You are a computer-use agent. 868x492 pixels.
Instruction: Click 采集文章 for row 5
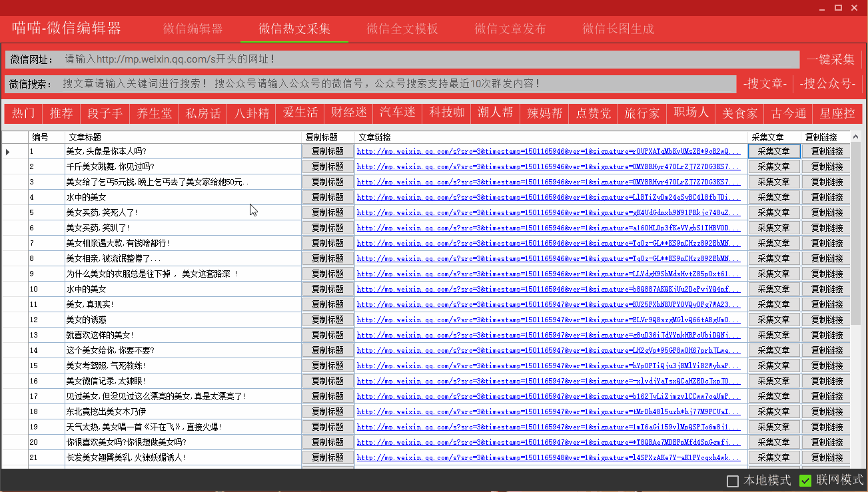click(774, 212)
